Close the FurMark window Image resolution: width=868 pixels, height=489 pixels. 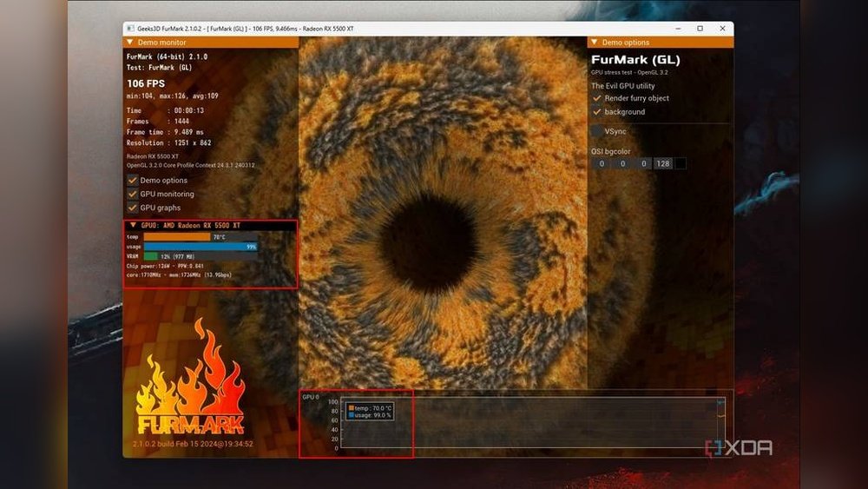click(722, 29)
